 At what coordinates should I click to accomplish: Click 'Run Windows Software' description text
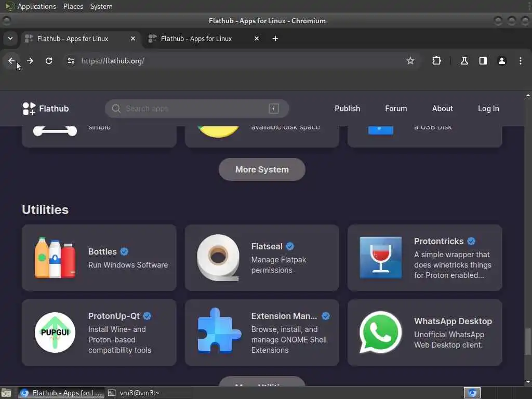[128, 265]
